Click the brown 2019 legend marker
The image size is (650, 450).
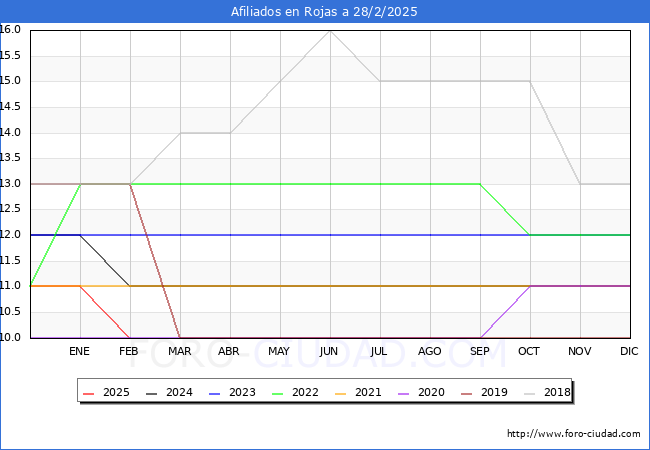click(467, 393)
